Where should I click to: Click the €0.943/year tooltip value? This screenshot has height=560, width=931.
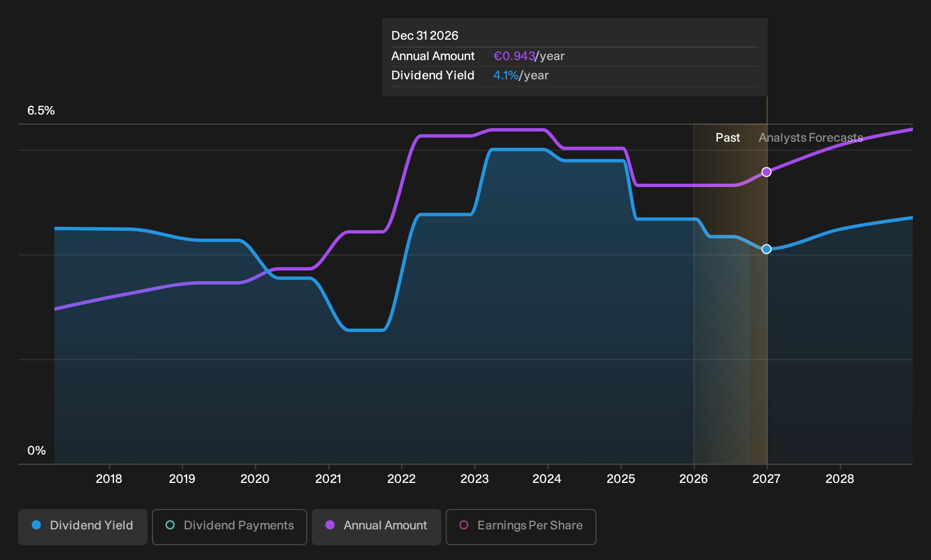point(529,56)
